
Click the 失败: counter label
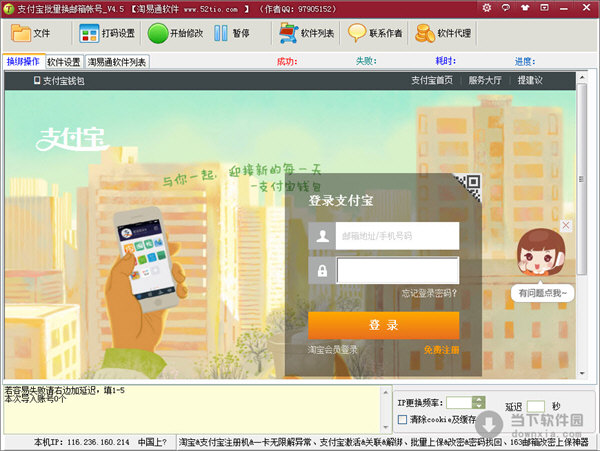[x=366, y=61]
